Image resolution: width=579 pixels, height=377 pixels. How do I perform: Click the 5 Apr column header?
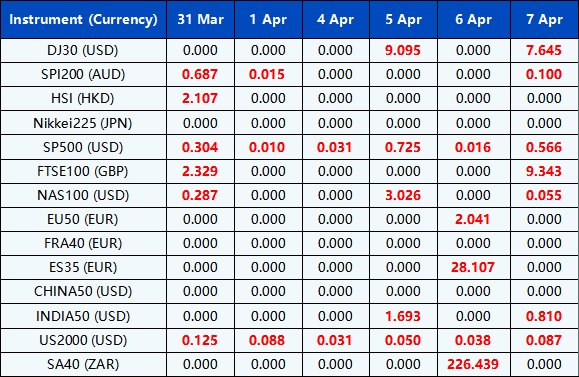[x=403, y=20]
